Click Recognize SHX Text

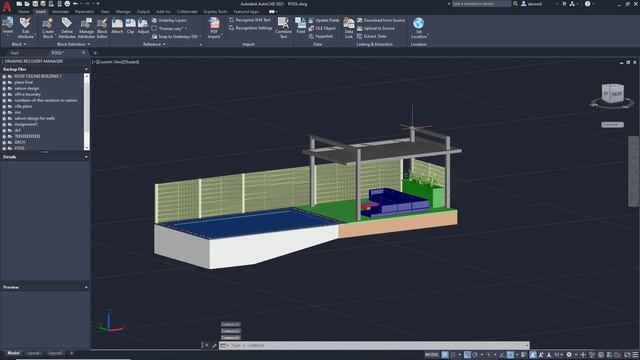tap(250, 20)
